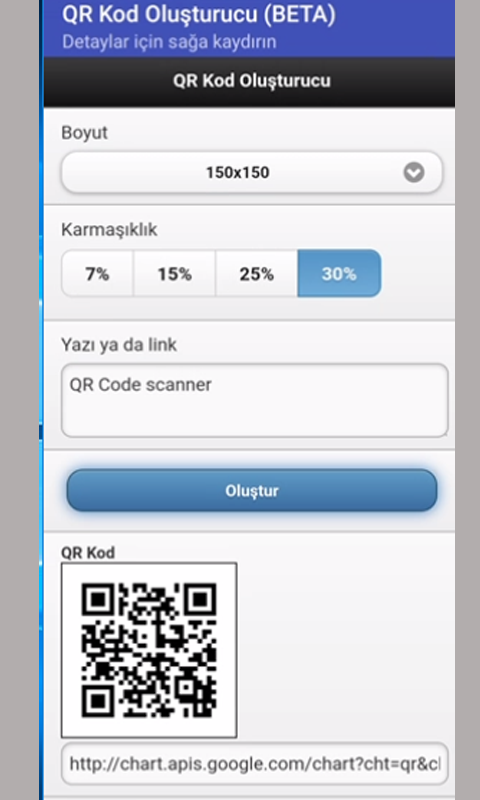Select the 30% complexity option
The height and width of the screenshot is (800, 480).
(x=339, y=273)
